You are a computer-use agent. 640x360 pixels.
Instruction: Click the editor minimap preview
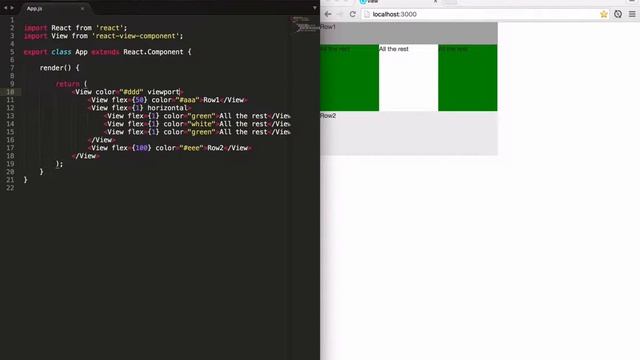click(x=304, y=24)
